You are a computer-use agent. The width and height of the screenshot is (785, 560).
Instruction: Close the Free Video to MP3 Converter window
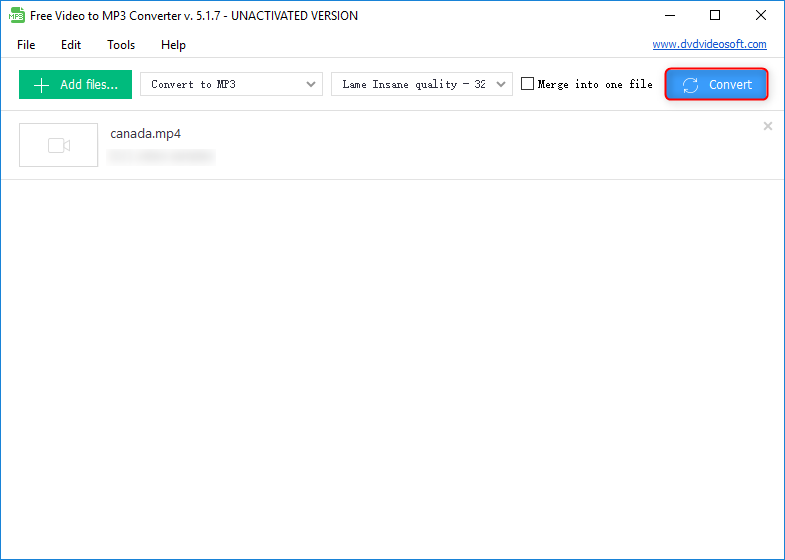[761, 15]
